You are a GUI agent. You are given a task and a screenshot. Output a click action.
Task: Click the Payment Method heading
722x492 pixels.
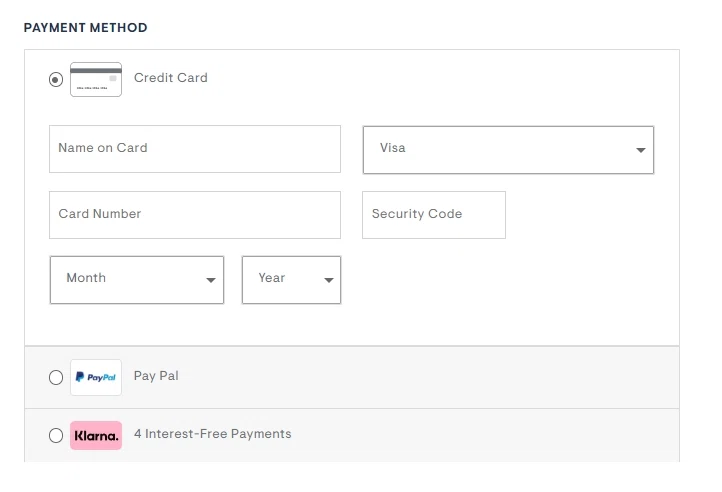pos(86,28)
